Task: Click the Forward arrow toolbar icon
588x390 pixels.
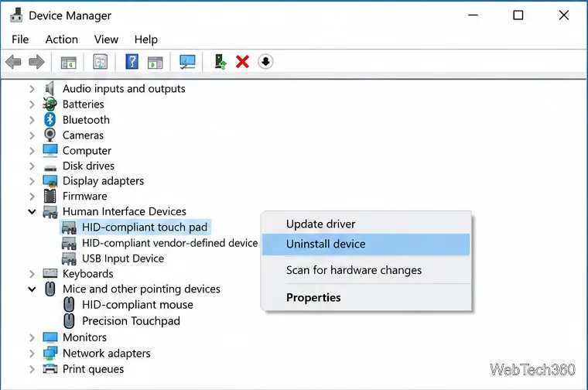Action: point(36,62)
